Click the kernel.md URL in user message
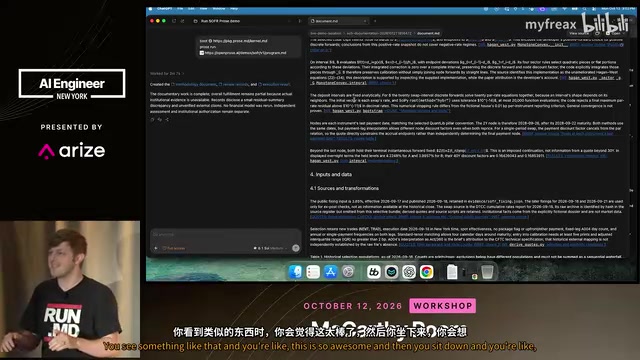This screenshot has width=640, height=360. (240, 41)
